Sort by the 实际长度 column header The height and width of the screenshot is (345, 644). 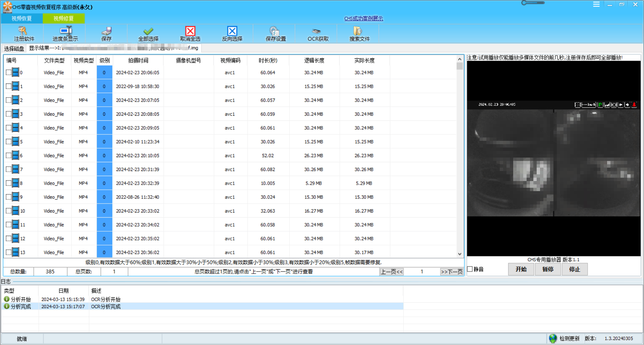click(x=364, y=60)
